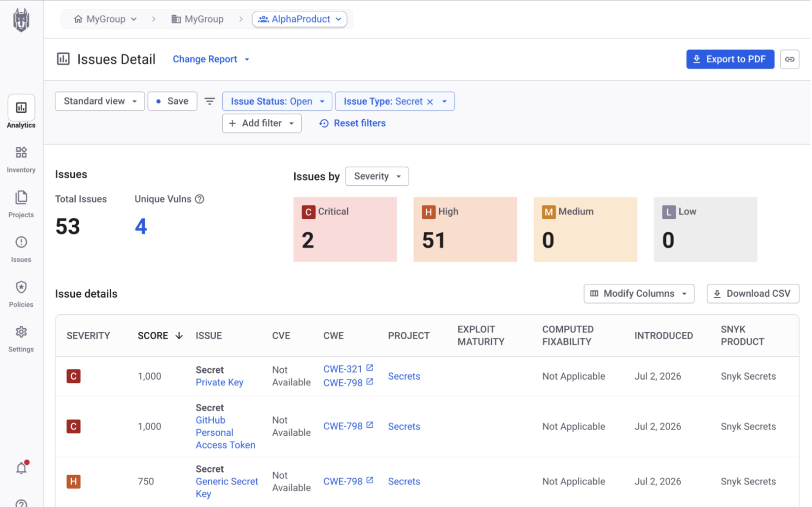
Task: Open Policies from the sidebar
Action: [x=21, y=294]
